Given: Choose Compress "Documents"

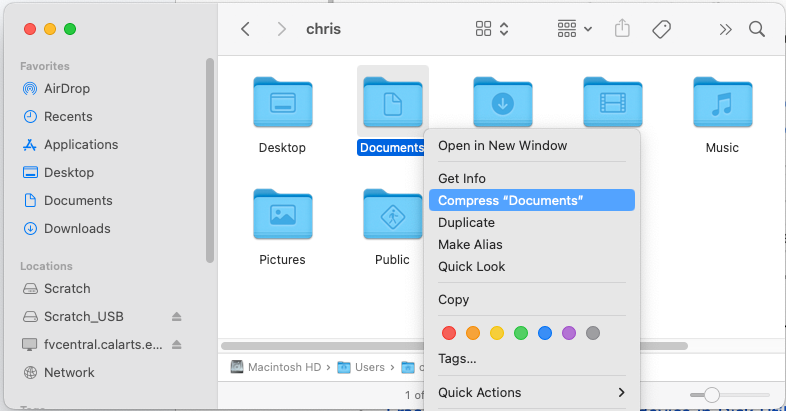Looking at the screenshot, I should click(532, 200).
